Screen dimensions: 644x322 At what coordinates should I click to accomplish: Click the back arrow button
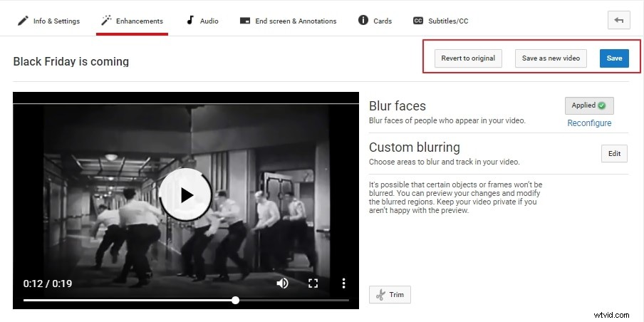pyautogui.click(x=619, y=20)
